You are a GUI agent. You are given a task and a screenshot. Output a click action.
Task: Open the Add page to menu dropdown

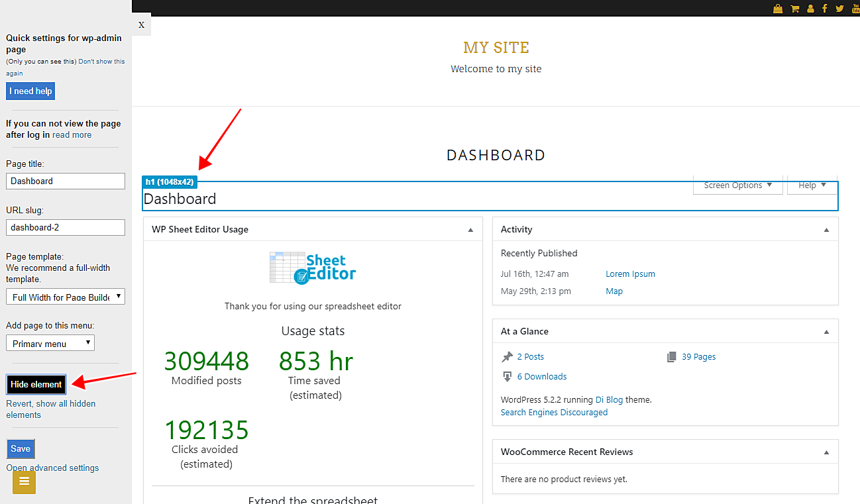[x=50, y=343]
